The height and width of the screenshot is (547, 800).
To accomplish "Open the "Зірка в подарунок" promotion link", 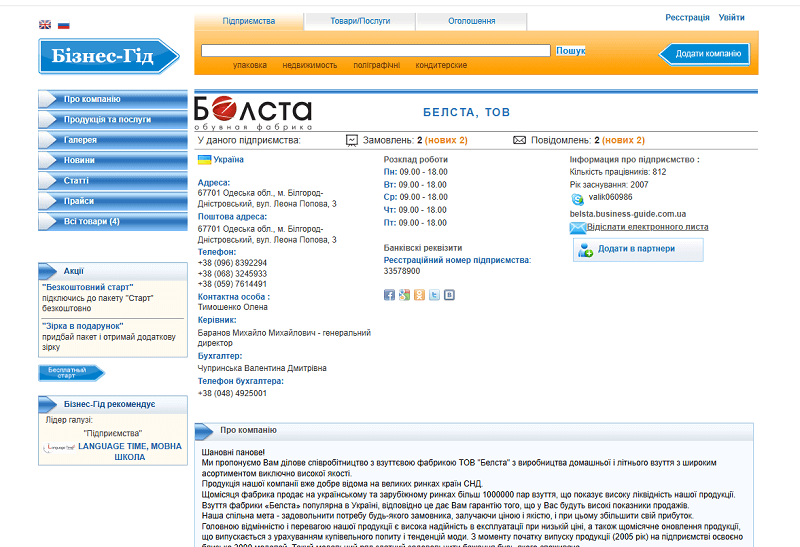I will point(83,326).
